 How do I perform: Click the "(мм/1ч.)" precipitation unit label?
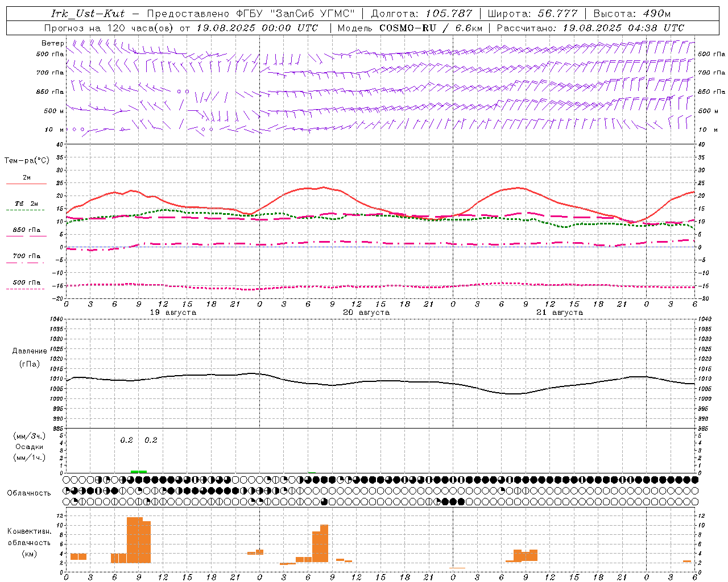coord(30,458)
